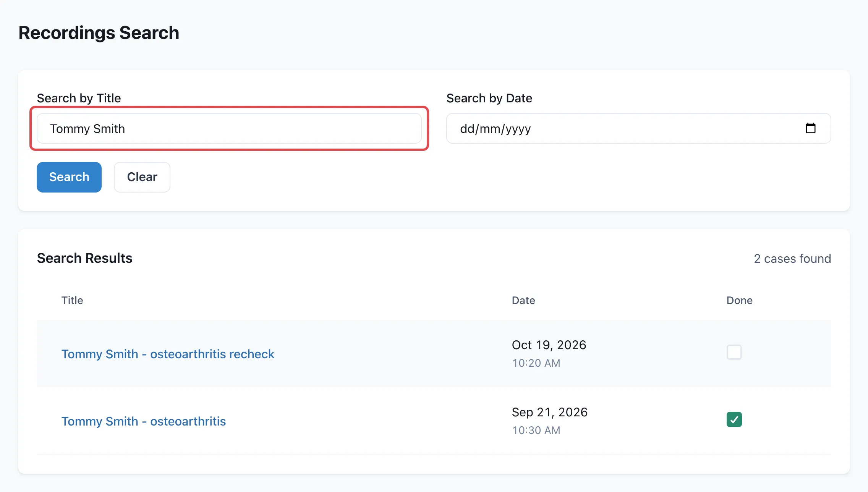
Task: Click the Search Results heading
Action: tap(84, 258)
